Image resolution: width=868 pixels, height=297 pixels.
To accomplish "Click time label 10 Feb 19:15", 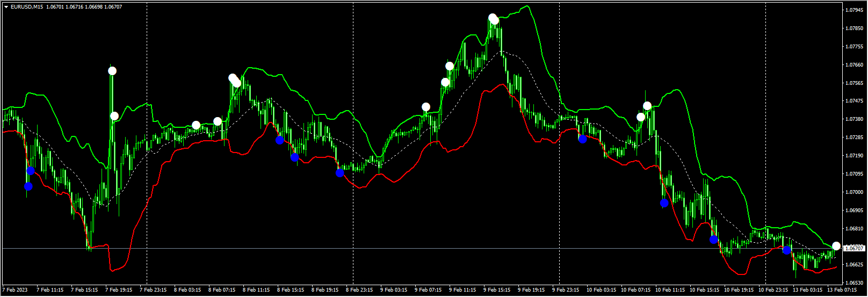I will click(739, 290).
